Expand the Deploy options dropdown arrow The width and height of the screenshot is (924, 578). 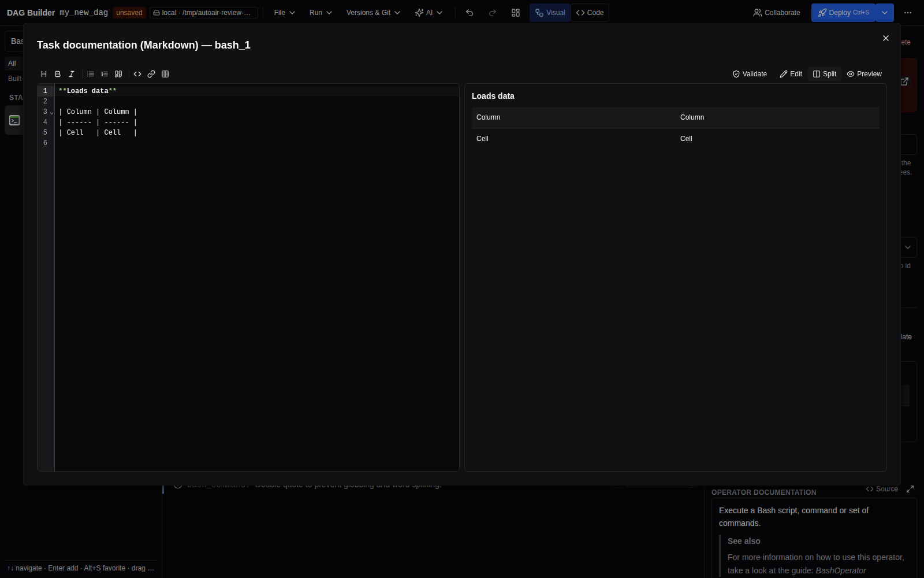tap(885, 13)
